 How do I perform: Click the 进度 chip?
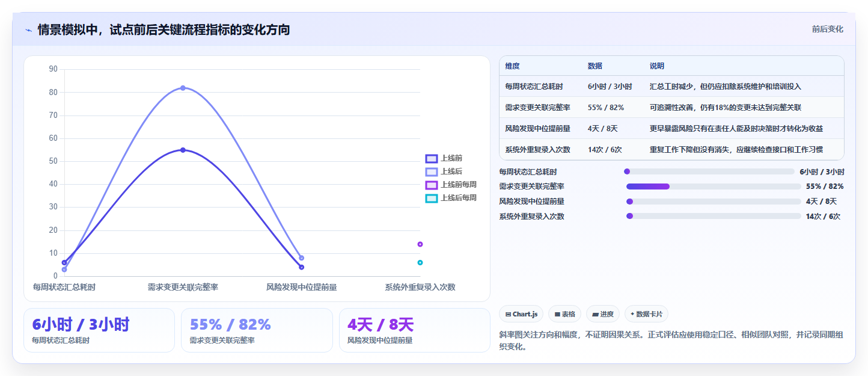[x=603, y=314]
